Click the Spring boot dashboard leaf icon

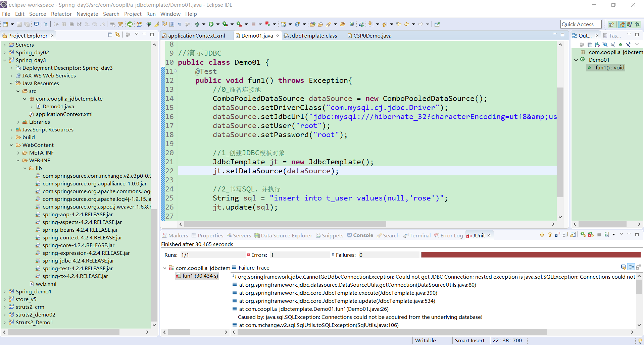[x=130, y=24]
